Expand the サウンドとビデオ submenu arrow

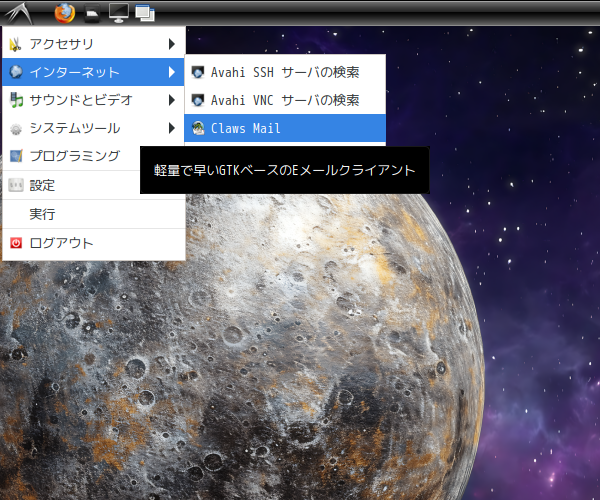coord(172,100)
